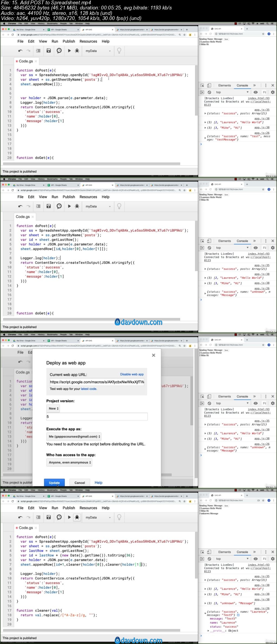The width and height of the screenshot is (277, 644).
Task: Open the latest code link
Action: tap(89, 389)
